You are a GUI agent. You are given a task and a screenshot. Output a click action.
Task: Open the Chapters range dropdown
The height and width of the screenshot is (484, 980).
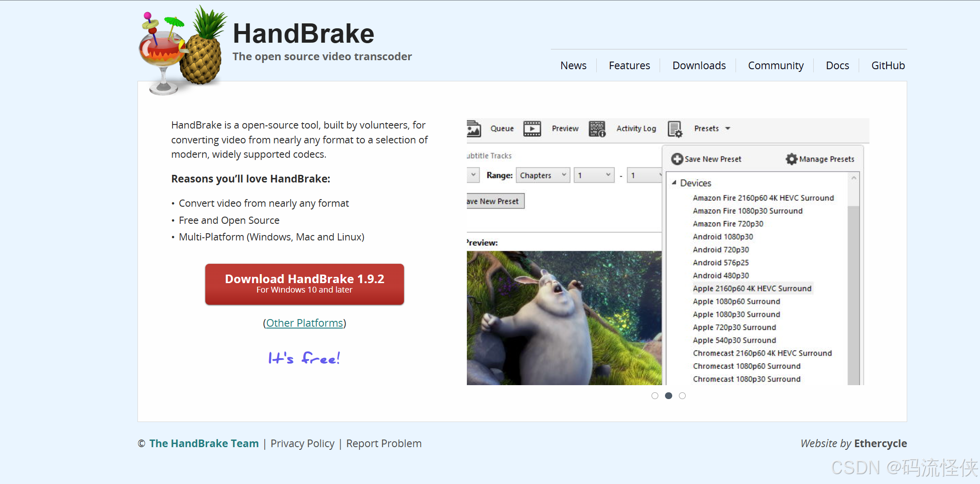tap(543, 175)
